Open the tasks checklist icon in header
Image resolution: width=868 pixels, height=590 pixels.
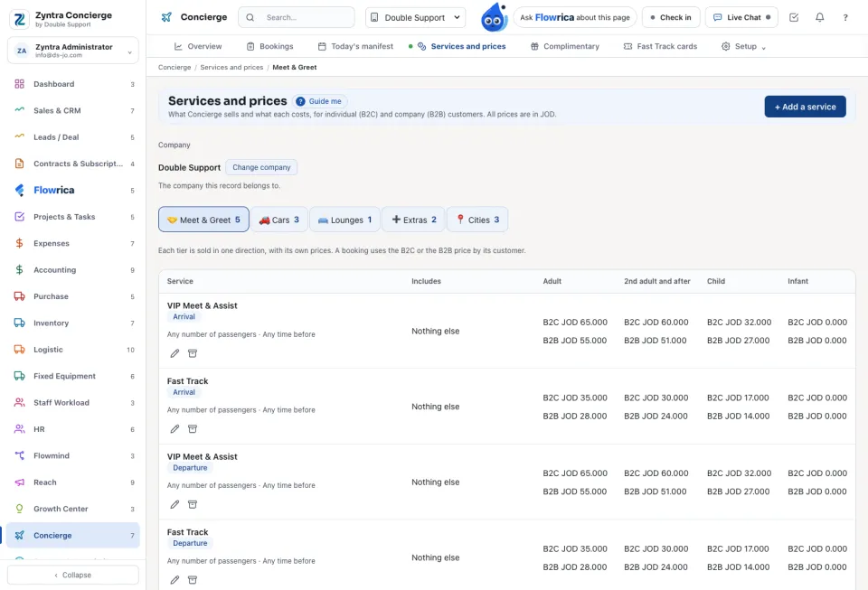coord(794,18)
